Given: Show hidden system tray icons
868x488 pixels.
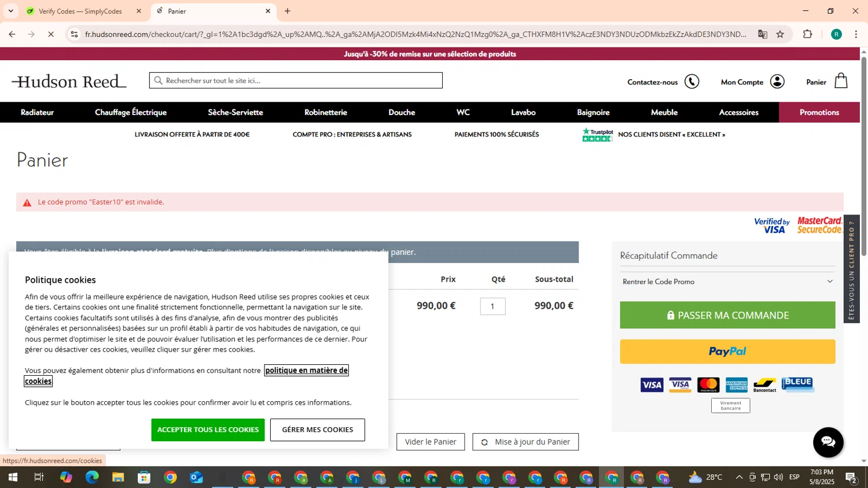Looking at the screenshot, I should pos(739,477).
